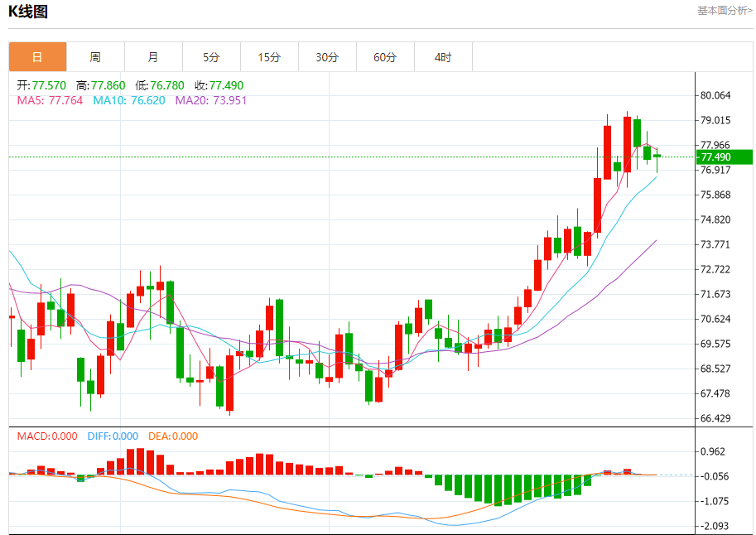756x535 pixels.
Task: Open the 15分 interval tab
Action: coord(269,57)
